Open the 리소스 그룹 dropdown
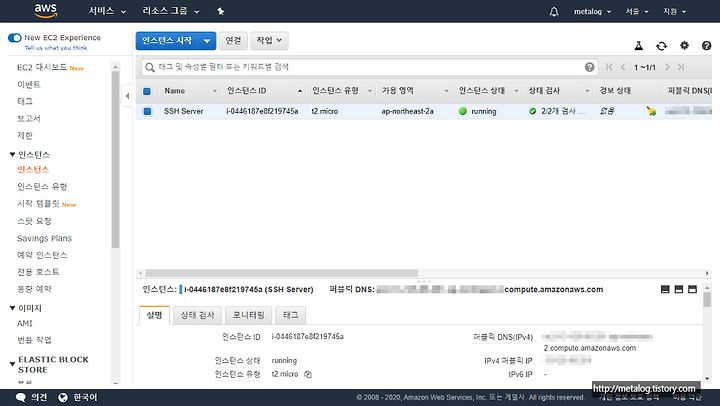Screen dimensions: 720x406 tap(171, 11)
